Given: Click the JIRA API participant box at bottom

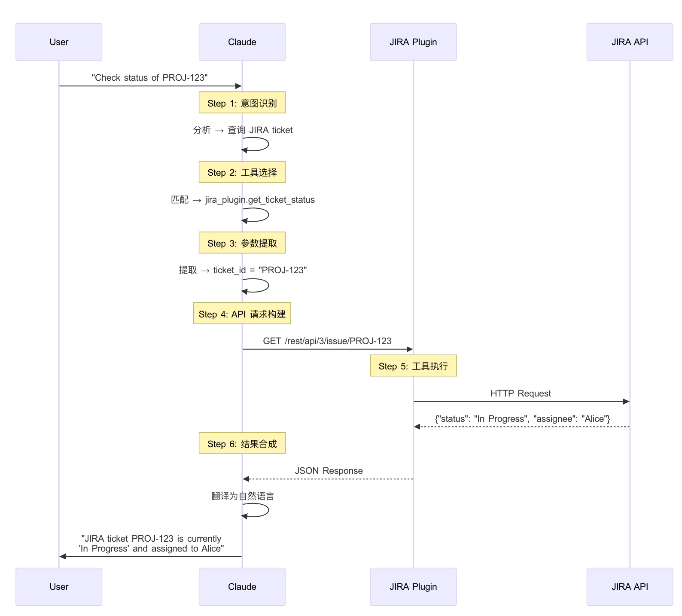Looking at the screenshot, I should (x=629, y=586).
